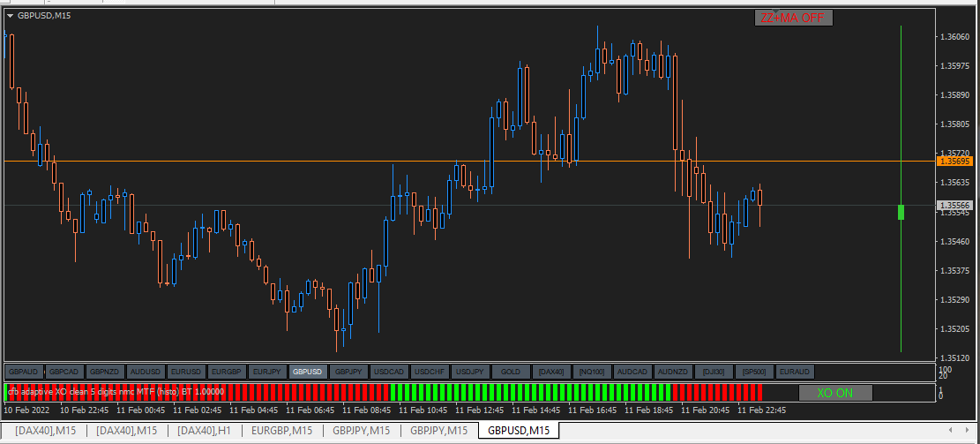
Task: Pick the GOLD symbol button
Action: [x=511, y=372]
